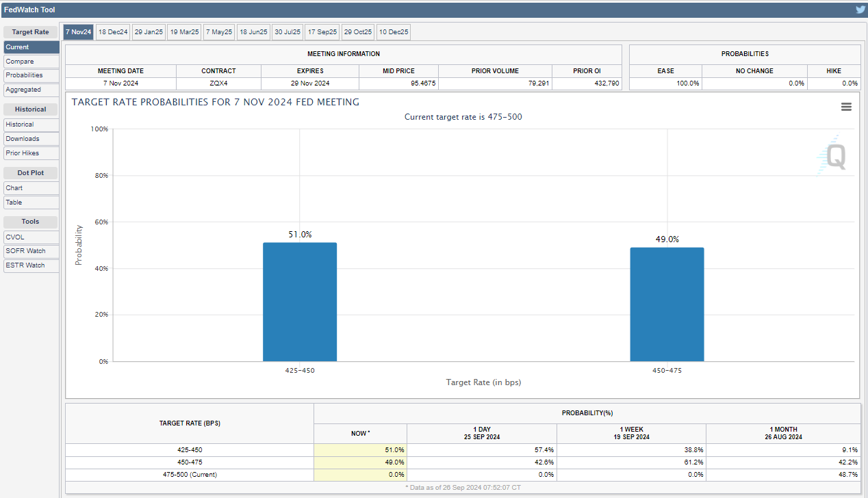
Task: Choose the 17 Sep25 meeting tab
Action: [322, 32]
